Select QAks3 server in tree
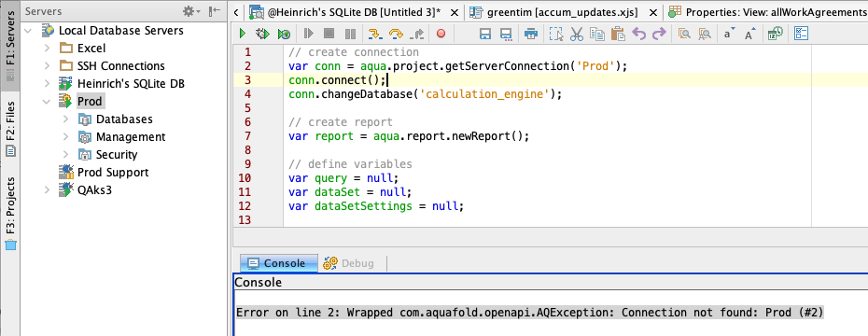Screen dimensions: 868x336 [x=95, y=189]
